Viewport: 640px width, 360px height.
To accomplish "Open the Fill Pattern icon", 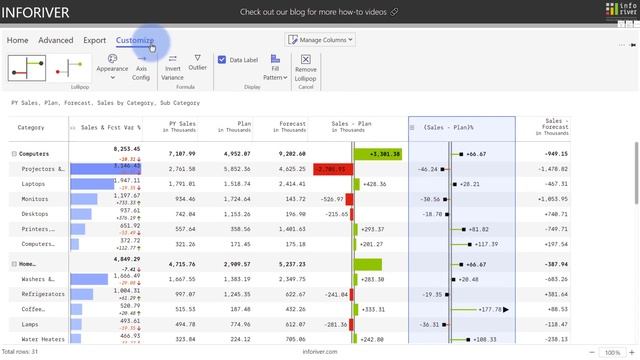I will (276, 59).
